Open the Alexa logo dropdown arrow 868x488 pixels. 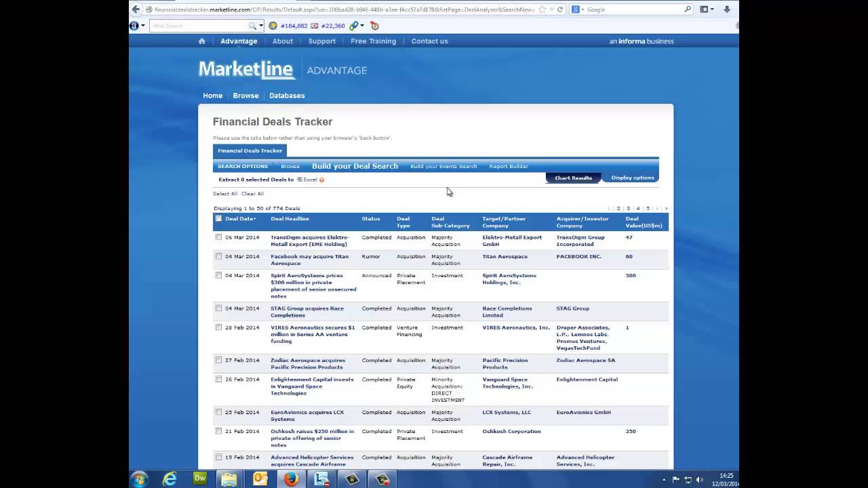(x=142, y=26)
